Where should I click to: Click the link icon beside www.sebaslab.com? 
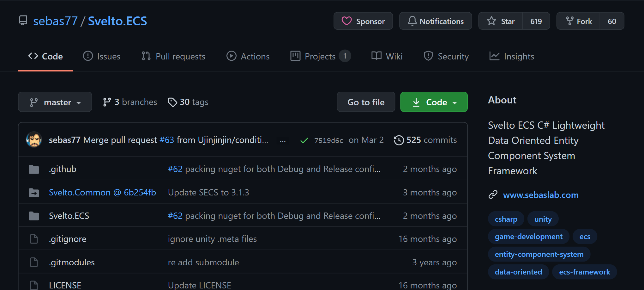coord(493,195)
